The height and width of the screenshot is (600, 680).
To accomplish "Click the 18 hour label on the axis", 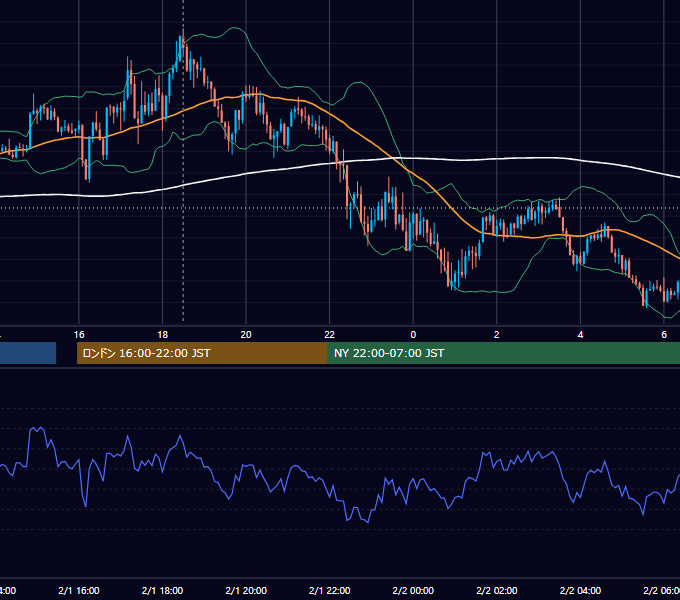I will pyautogui.click(x=162, y=334).
